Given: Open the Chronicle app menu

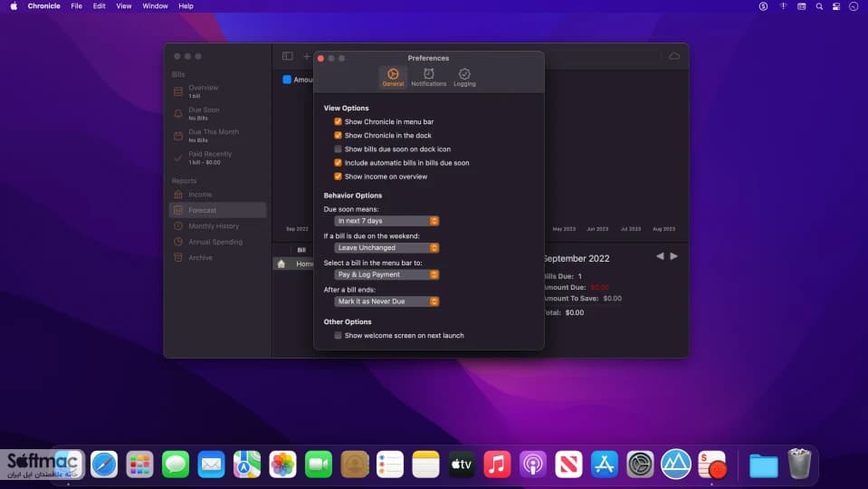Looking at the screenshot, I should (x=43, y=6).
